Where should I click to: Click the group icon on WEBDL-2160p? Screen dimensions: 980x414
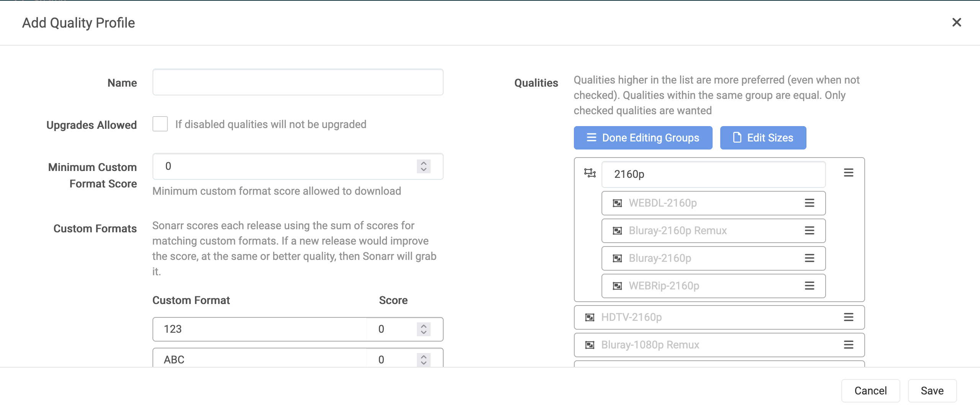click(617, 203)
